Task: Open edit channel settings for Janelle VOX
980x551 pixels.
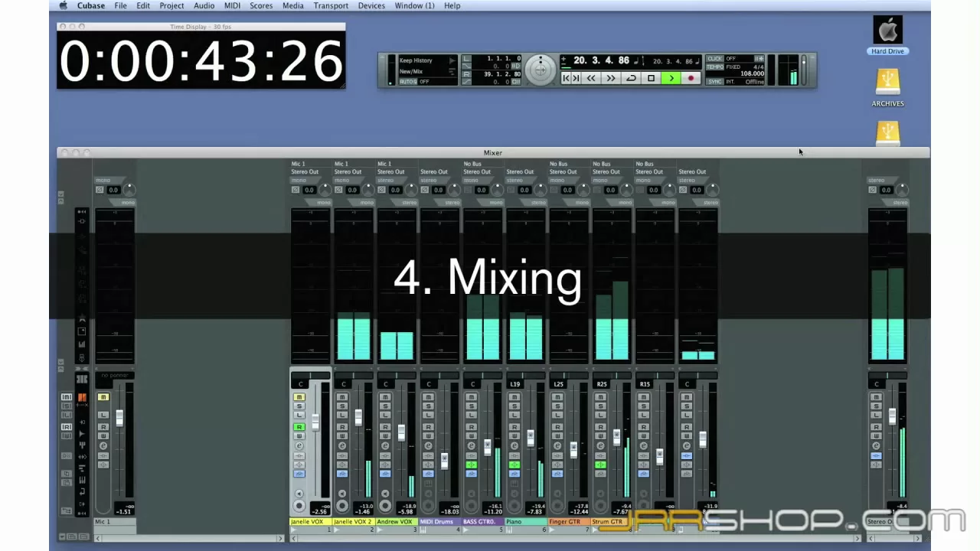Action: pyautogui.click(x=299, y=446)
